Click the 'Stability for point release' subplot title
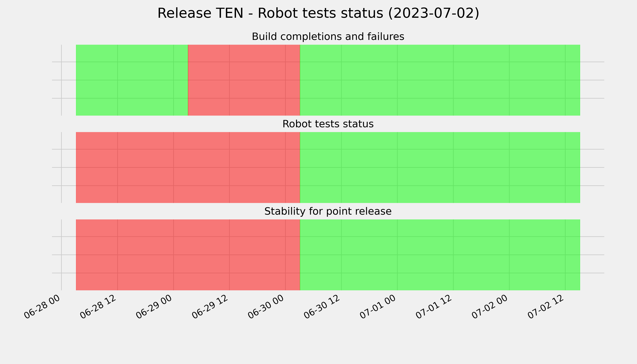637x364 pixels. pyautogui.click(x=328, y=212)
